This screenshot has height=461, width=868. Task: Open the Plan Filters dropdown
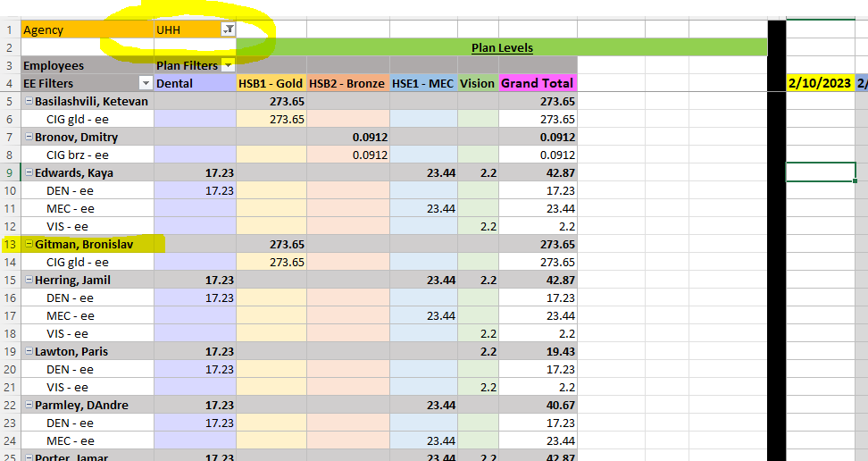point(228,65)
